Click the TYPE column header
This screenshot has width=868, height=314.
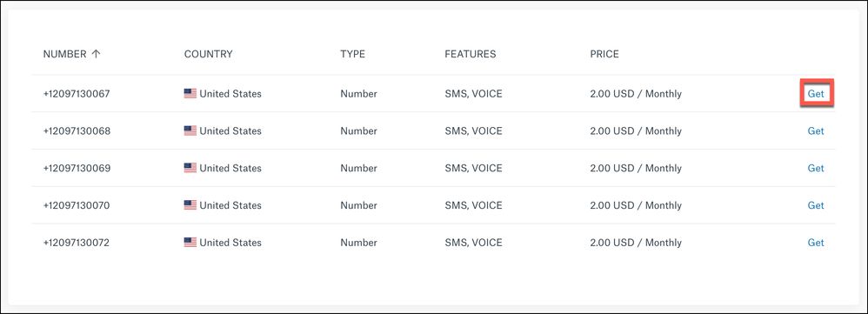tap(352, 54)
